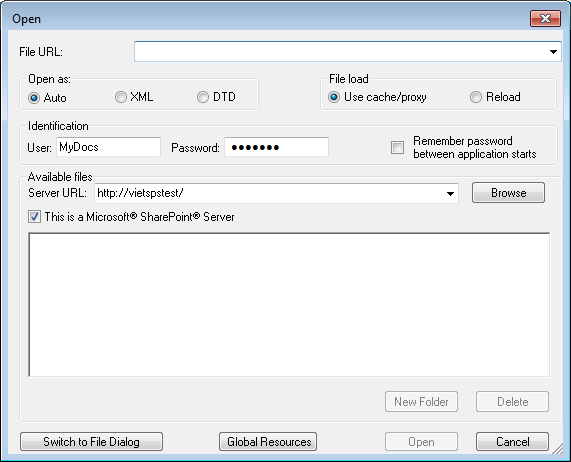This screenshot has width=571, height=462.
Task: Click the New Folder button
Action: click(421, 402)
